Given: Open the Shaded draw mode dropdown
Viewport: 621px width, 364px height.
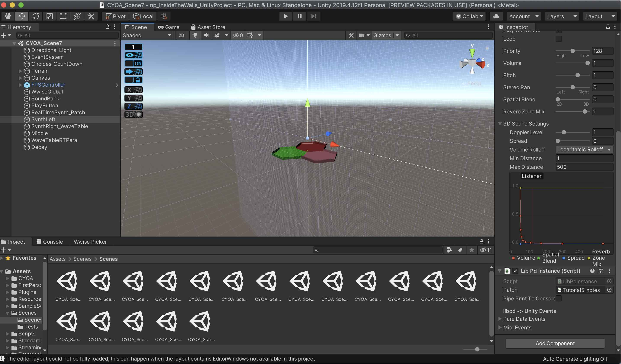Looking at the screenshot, I should [x=147, y=35].
